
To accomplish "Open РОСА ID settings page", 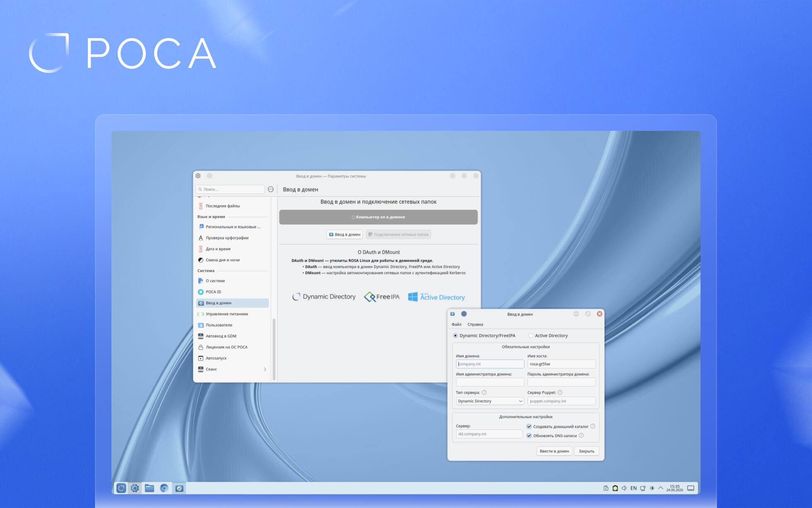I will click(x=232, y=292).
